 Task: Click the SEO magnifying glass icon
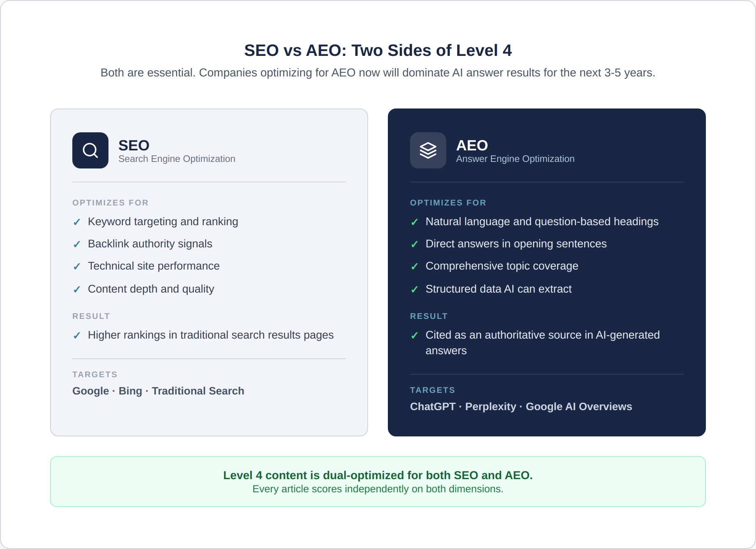[x=90, y=150]
